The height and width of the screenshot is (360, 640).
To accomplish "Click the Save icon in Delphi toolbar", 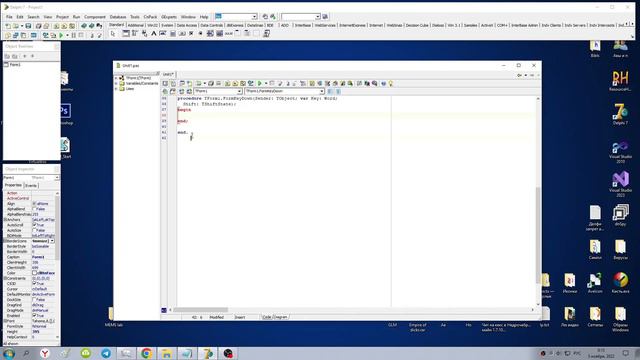I will pos(28,26).
